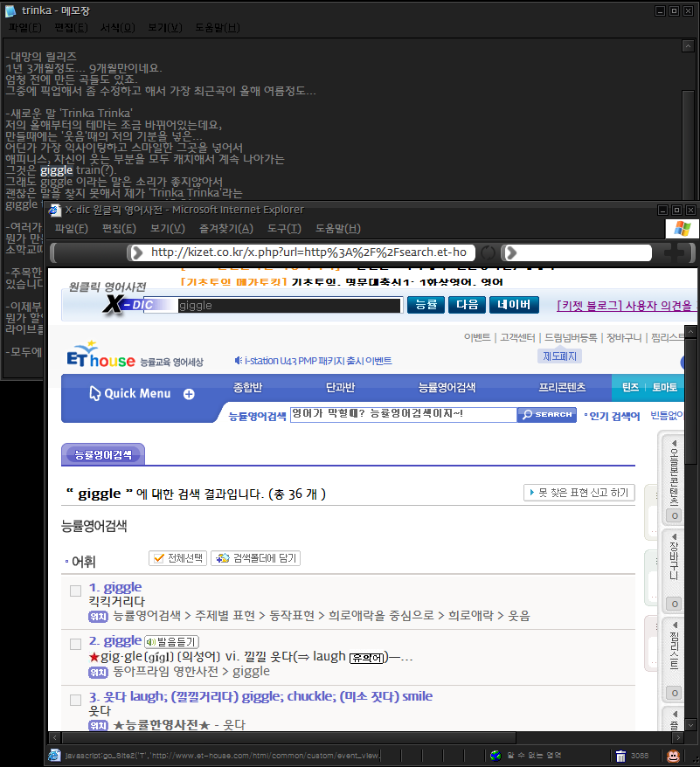Click the Windows flag logo in Internet Explorer
Screen dimensions: 700x767
click(682, 228)
